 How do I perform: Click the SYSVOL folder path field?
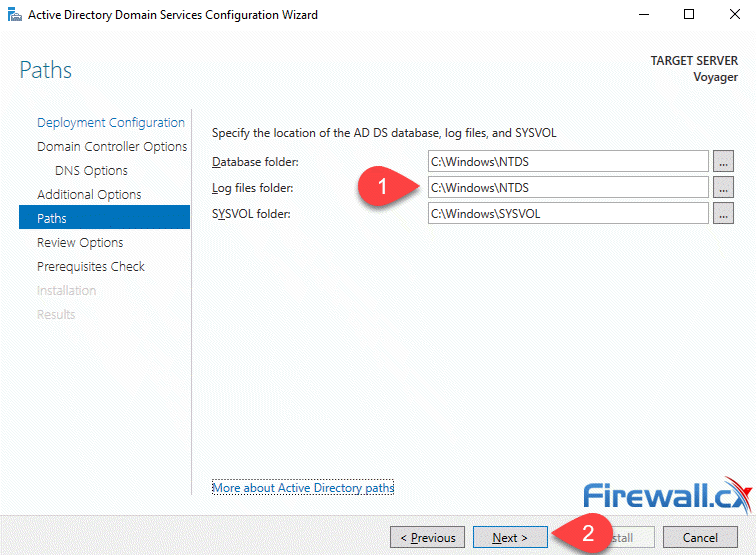(568, 213)
